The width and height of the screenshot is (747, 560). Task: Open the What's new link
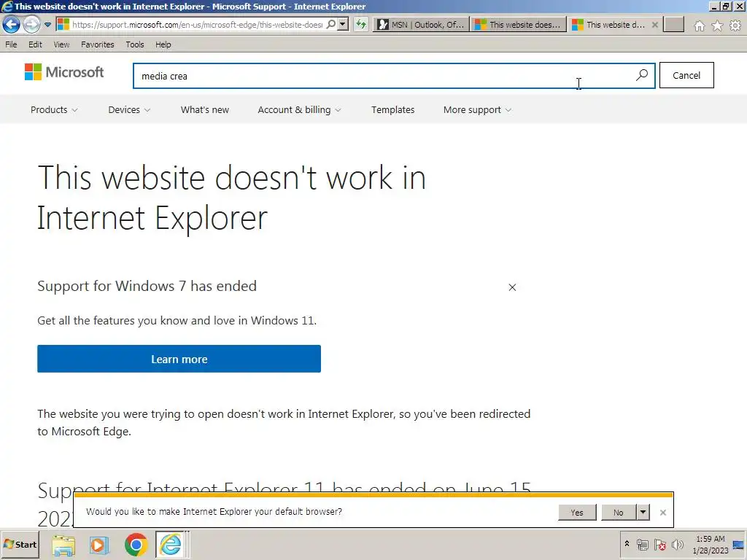(205, 109)
